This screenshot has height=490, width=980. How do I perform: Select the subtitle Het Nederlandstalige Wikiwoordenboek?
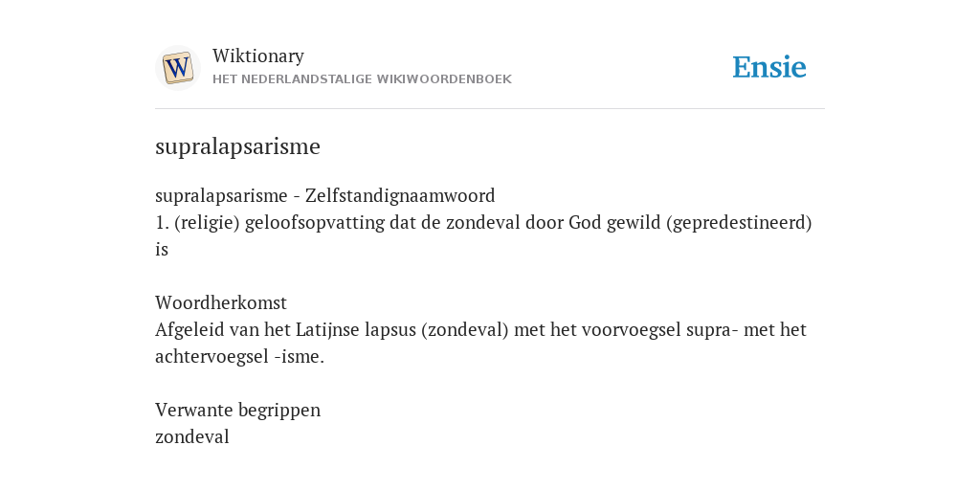coord(362,79)
